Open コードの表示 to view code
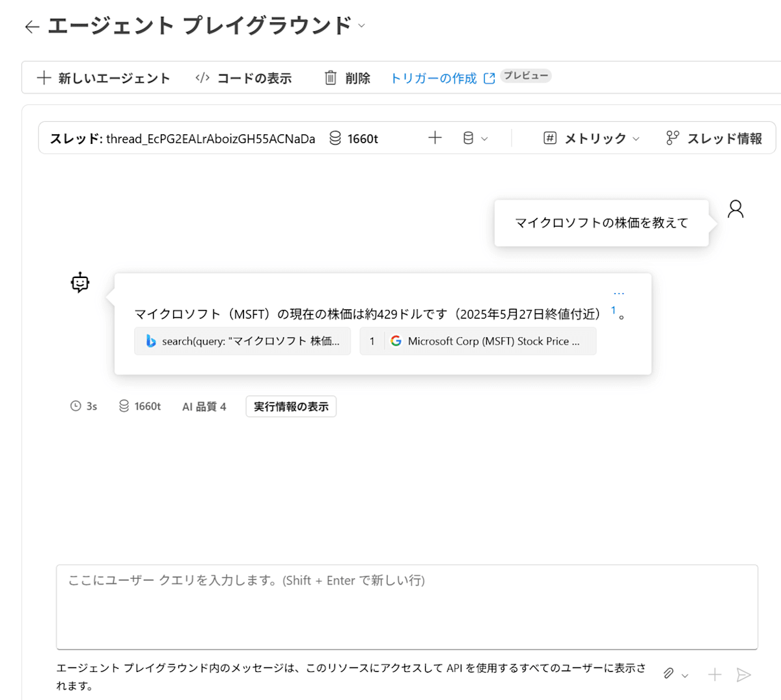This screenshot has width=781, height=700. pos(243,78)
